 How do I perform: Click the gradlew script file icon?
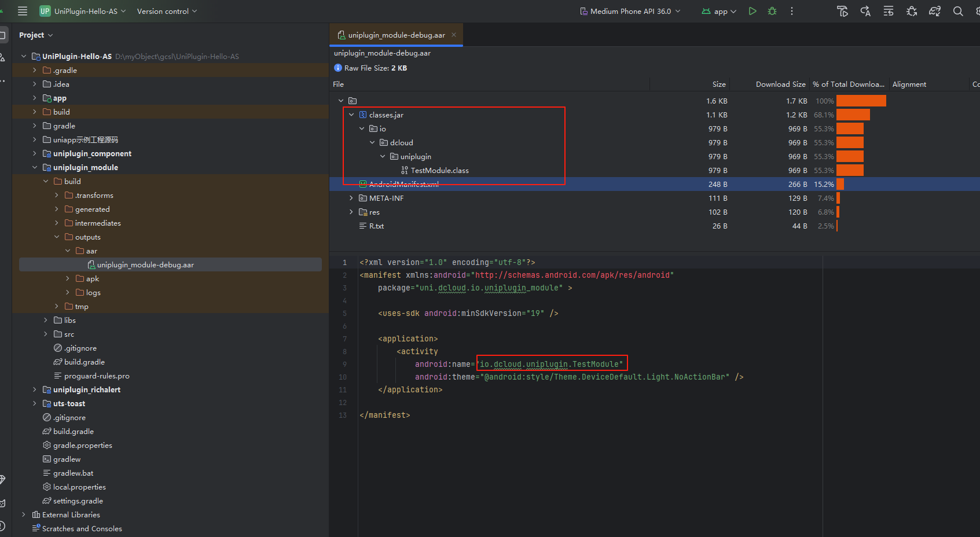point(47,459)
